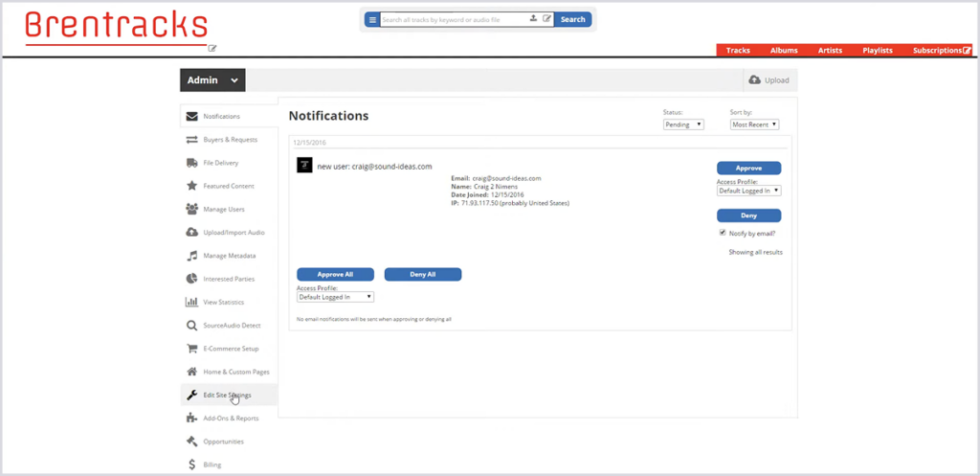The image size is (980, 476).
Task: Switch to the Playlists tab
Action: click(x=877, y=50)
